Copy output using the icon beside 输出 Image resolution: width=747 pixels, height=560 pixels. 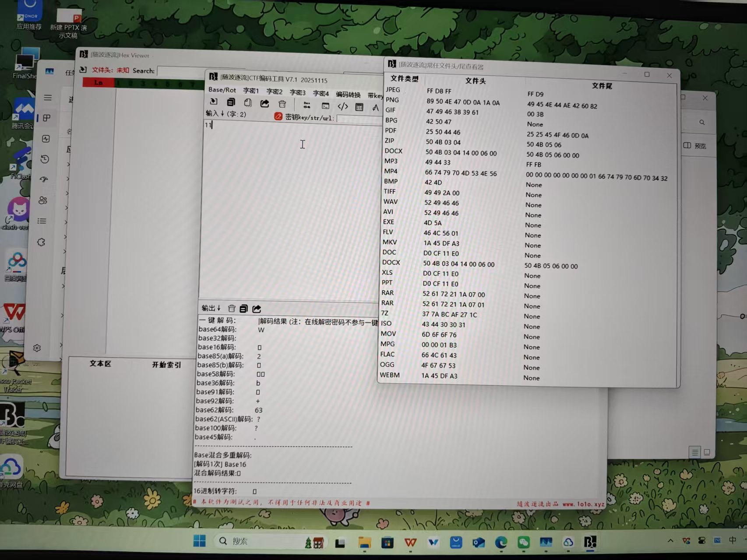point(244,309)
